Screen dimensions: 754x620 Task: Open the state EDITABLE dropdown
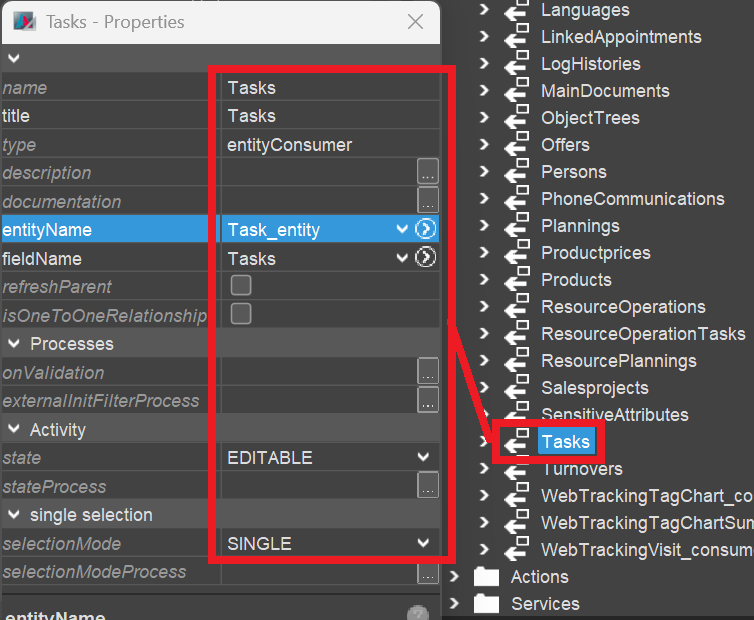(x=422, y=458)
